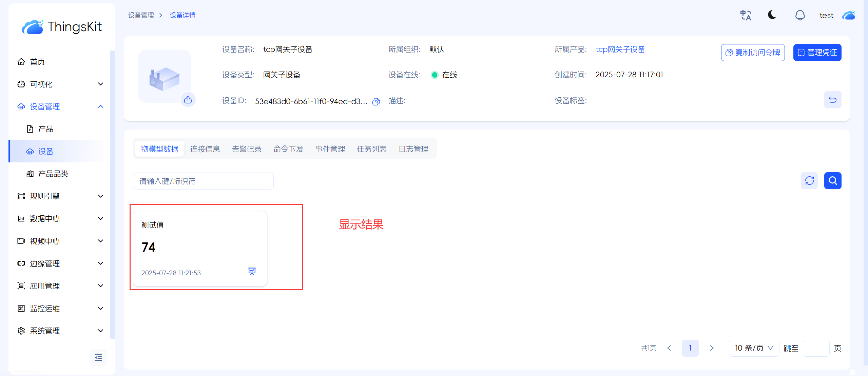Toggle dark mode moon icon
The height and width of the screenshot is (376, 868).
click(x=772, y=15)
